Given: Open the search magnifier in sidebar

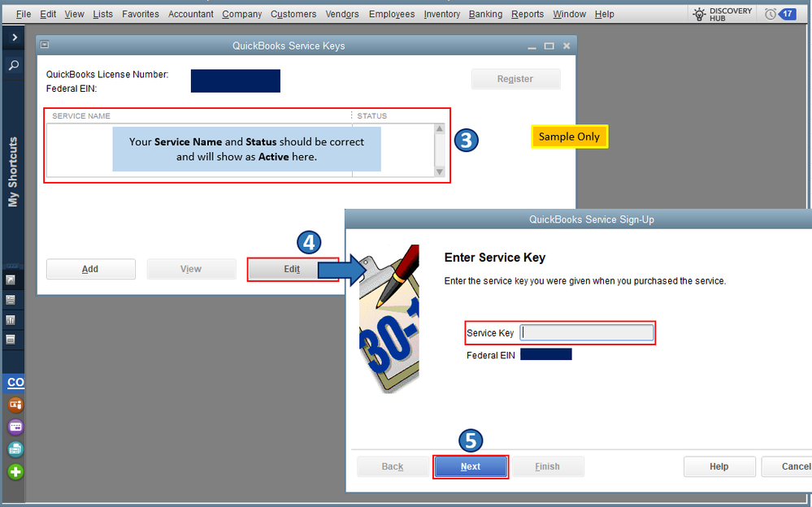Looking at the screenshot, I should coord(14,65).
